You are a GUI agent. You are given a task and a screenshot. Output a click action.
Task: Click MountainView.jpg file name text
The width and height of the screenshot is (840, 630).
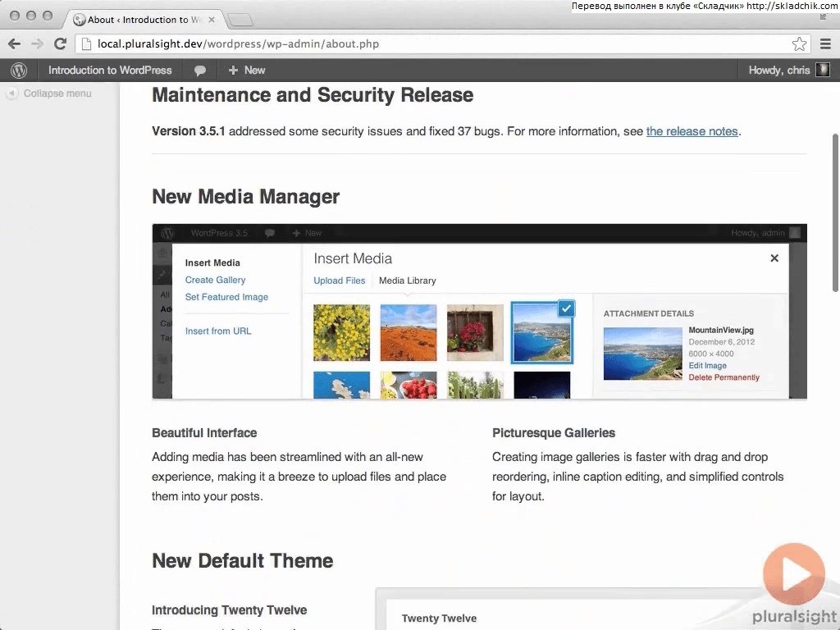[720, 330]
